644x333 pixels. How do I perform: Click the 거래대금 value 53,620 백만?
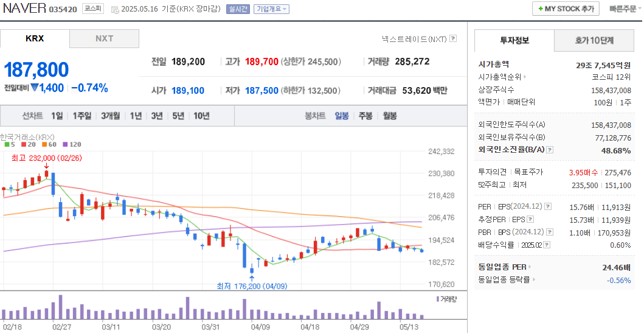click(x=424, y=91)
